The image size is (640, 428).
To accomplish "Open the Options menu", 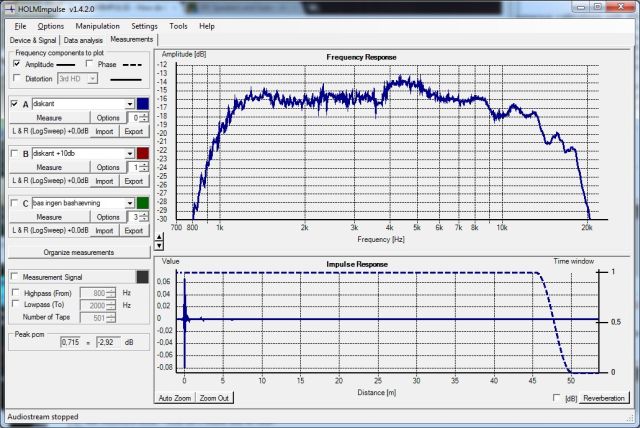I will [51, 26].
